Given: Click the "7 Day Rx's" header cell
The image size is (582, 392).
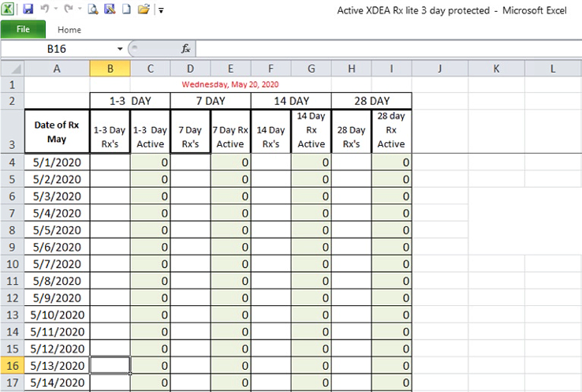Looking at the screenshot, I should point(190,132).
